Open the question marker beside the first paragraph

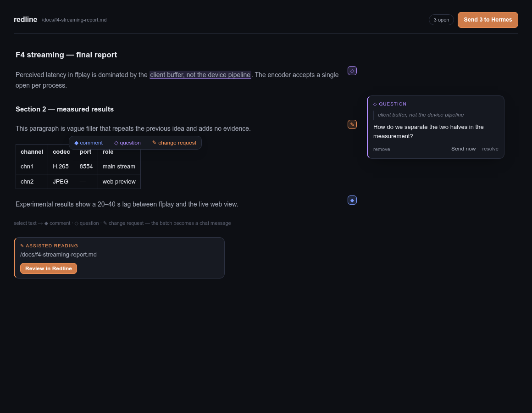click(x=352, y=71)
